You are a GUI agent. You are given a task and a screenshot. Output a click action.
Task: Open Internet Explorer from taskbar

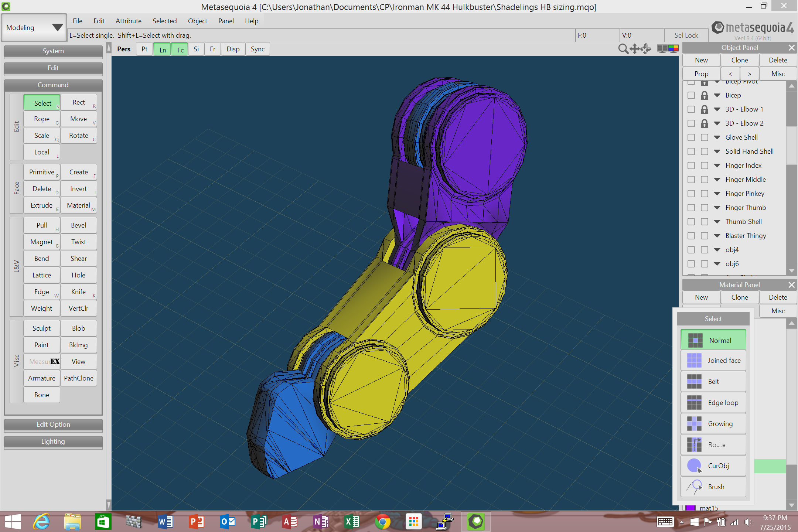click(x=41, y=522)
